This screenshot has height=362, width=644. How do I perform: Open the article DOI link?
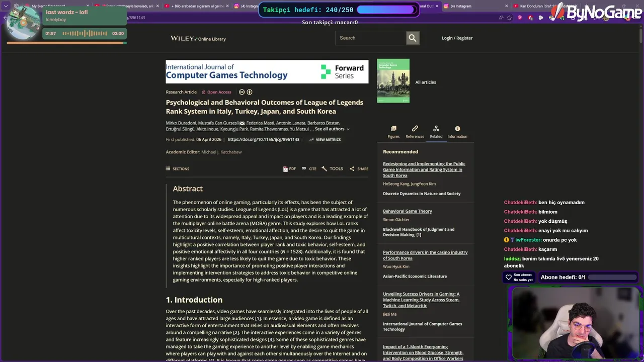tap(263, 140)
